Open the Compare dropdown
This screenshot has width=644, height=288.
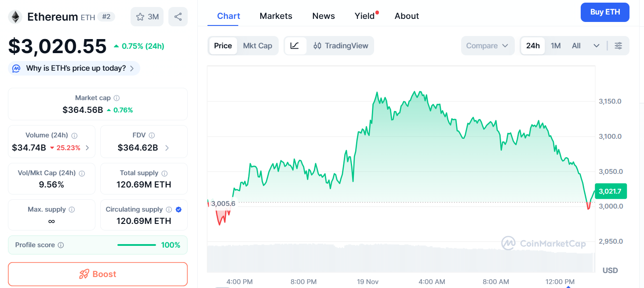(487, 46)
